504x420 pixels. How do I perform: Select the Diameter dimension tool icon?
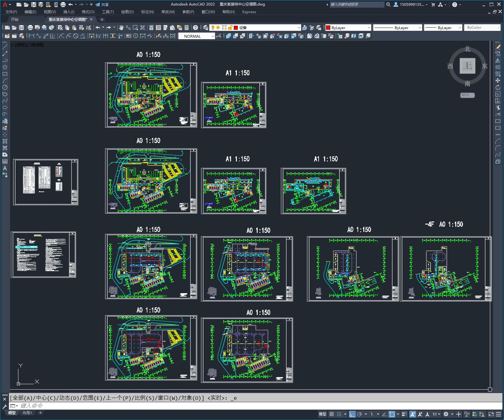tap(76, 36)
